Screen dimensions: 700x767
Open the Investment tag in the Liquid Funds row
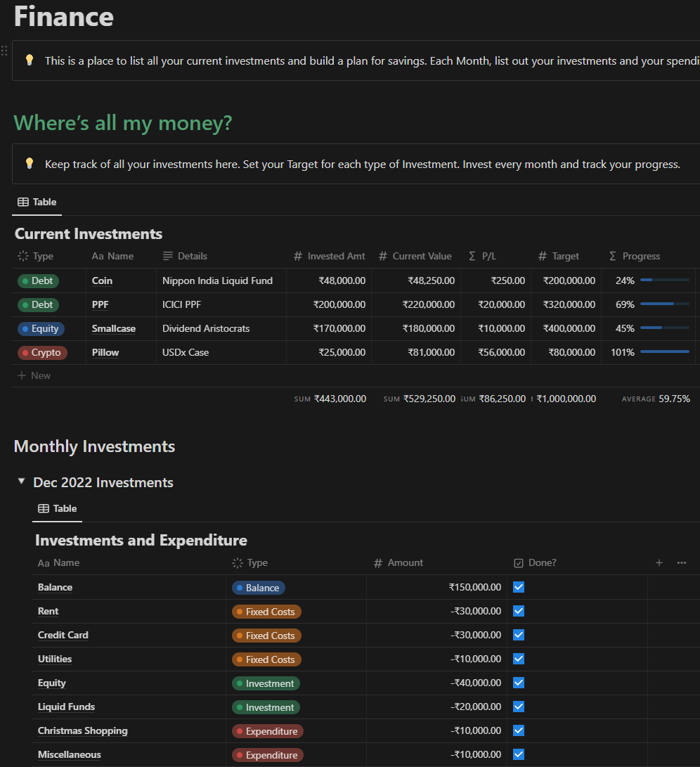266,707
